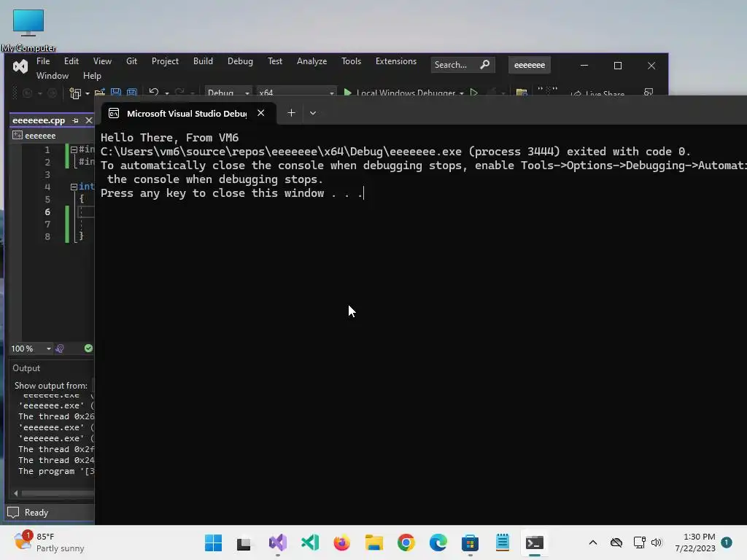
Task: Collapse the include block at line 1
Action: 74,149
